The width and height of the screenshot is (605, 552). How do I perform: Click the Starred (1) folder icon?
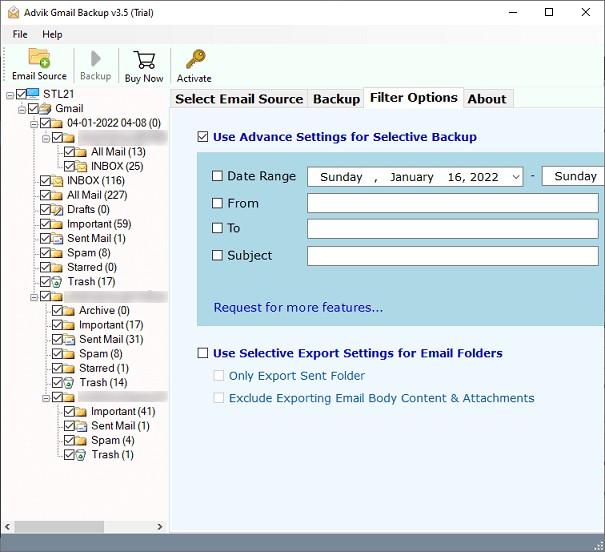69,368
